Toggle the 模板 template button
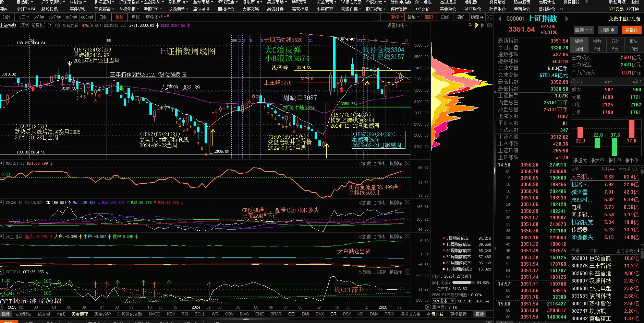Screen dimensions: 644x323 pos(480,314)
